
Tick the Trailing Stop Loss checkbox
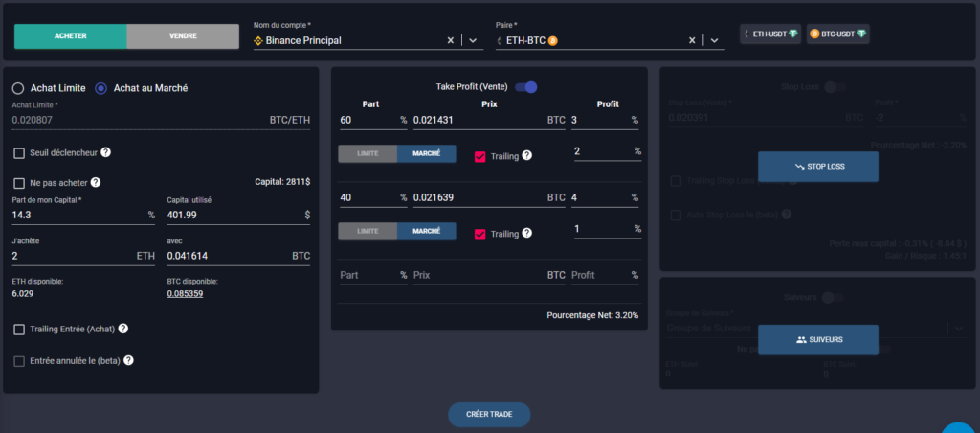click(x=676, y=181)
